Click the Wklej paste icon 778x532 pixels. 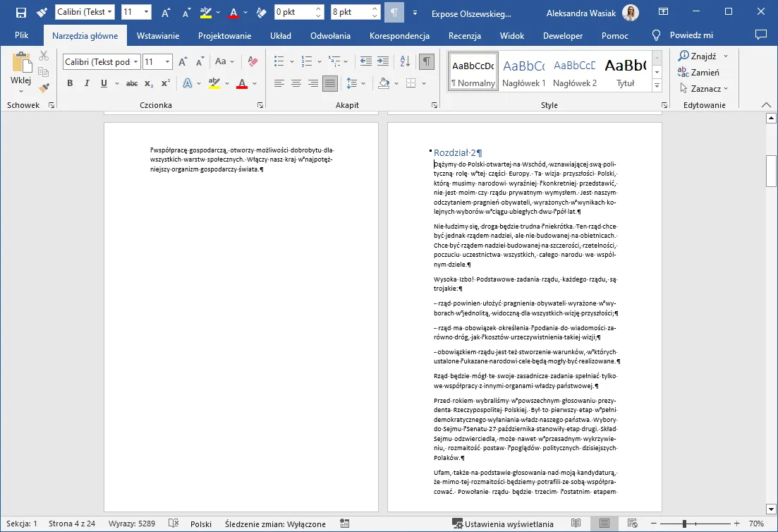pyautogui.click(x=21, y=63)
